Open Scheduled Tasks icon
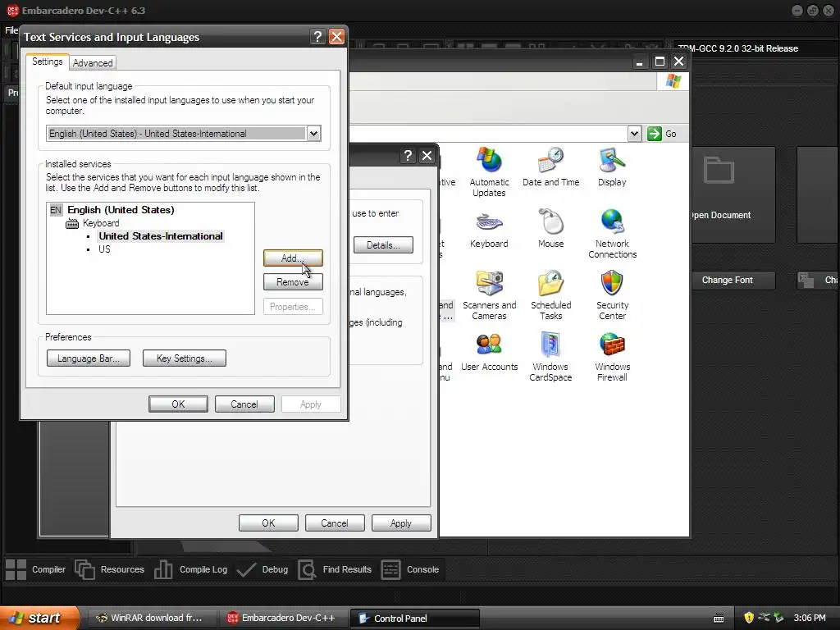 coord(550,295)
